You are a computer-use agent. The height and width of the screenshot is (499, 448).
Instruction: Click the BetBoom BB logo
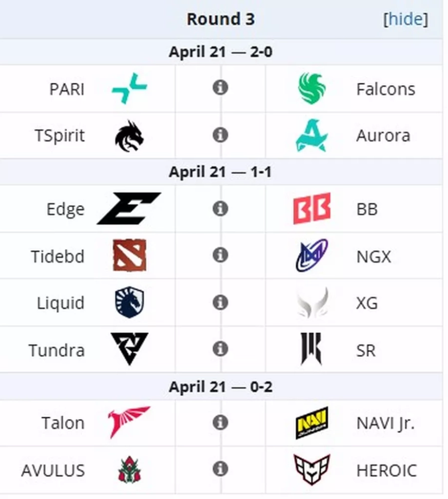[312, 208]
